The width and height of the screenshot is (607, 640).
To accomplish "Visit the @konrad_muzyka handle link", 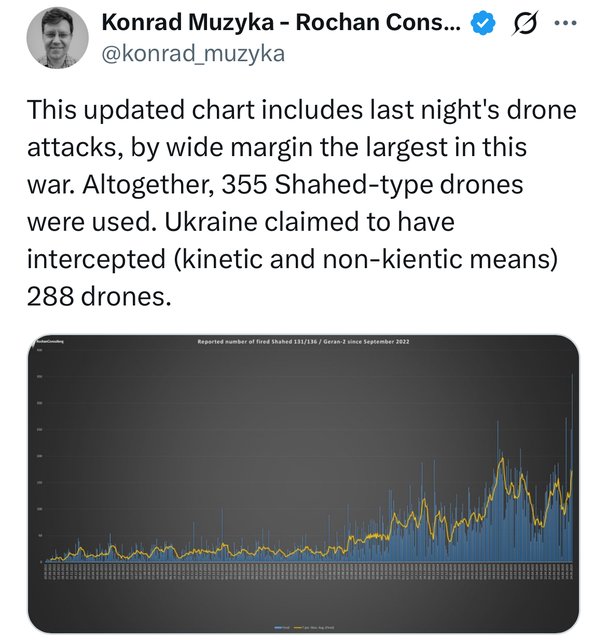I will coord(193,54).
